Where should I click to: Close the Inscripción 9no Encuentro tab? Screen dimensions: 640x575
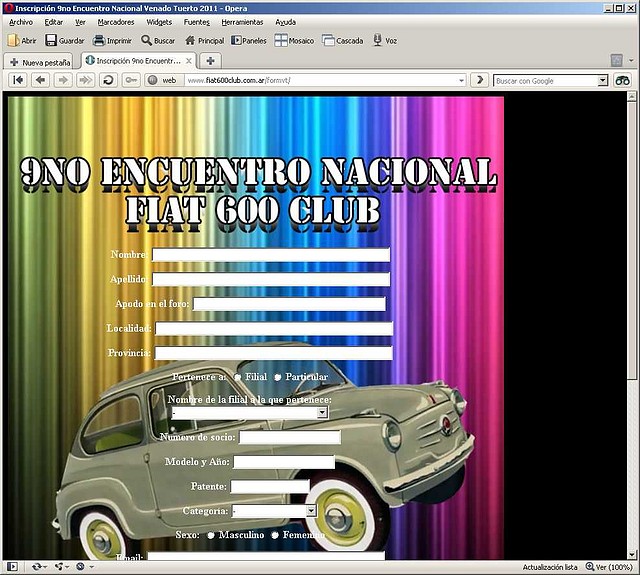[x=189, y=61]
